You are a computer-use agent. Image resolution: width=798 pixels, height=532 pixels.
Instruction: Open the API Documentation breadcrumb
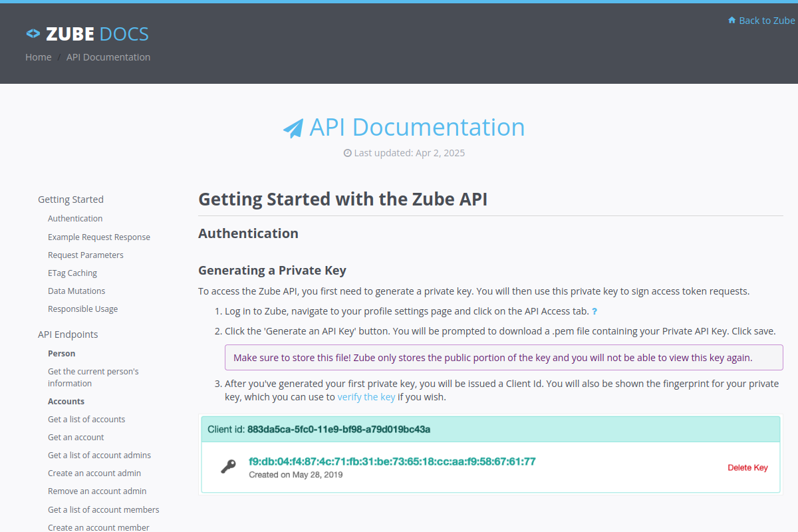(108, 57)
